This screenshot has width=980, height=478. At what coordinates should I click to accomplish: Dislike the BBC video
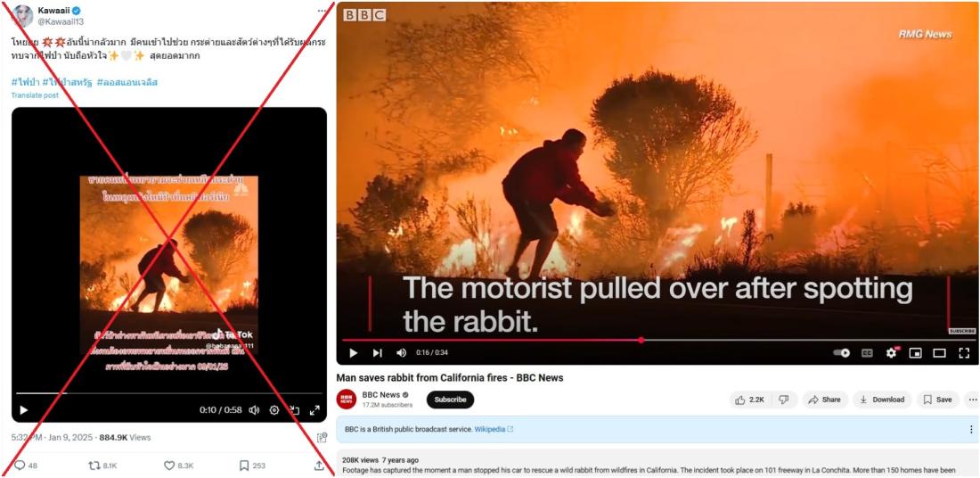click(784, 400)
